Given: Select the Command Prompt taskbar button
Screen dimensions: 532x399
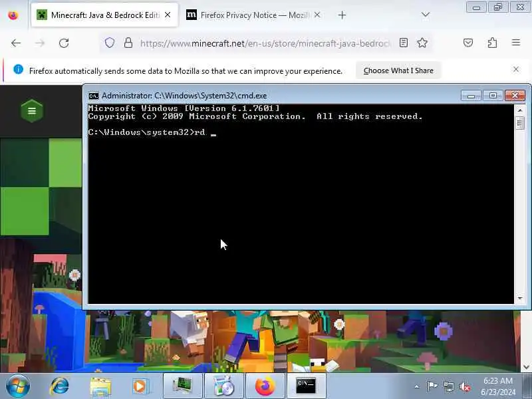Looking at the screenshot, I should click(306, 386).
